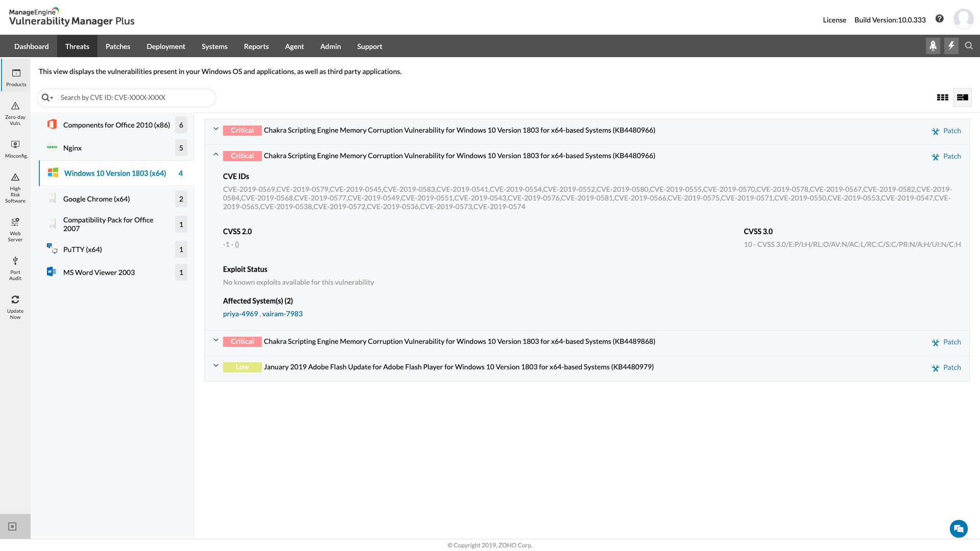This screenshot has width=980, height=551.
Task: Patch the KB4489868 vulnerability
Action: [x=946, y=342]
